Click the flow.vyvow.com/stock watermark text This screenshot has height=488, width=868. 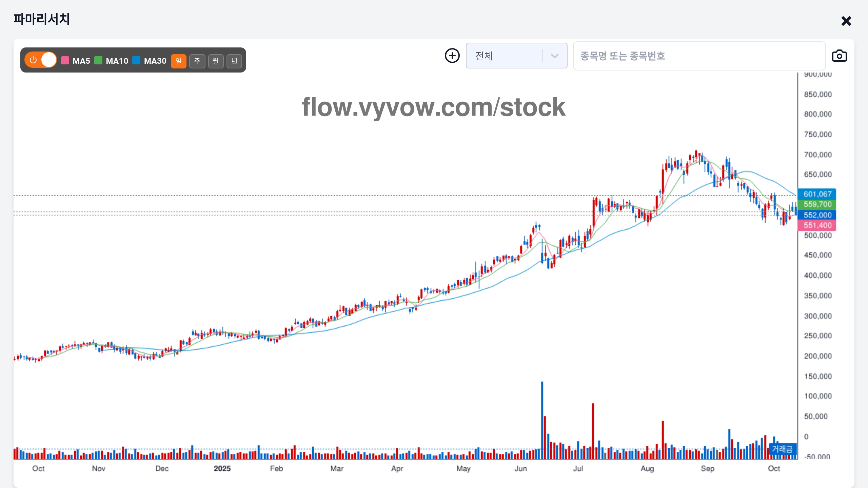pyautogui.click(x=434, y=107)
